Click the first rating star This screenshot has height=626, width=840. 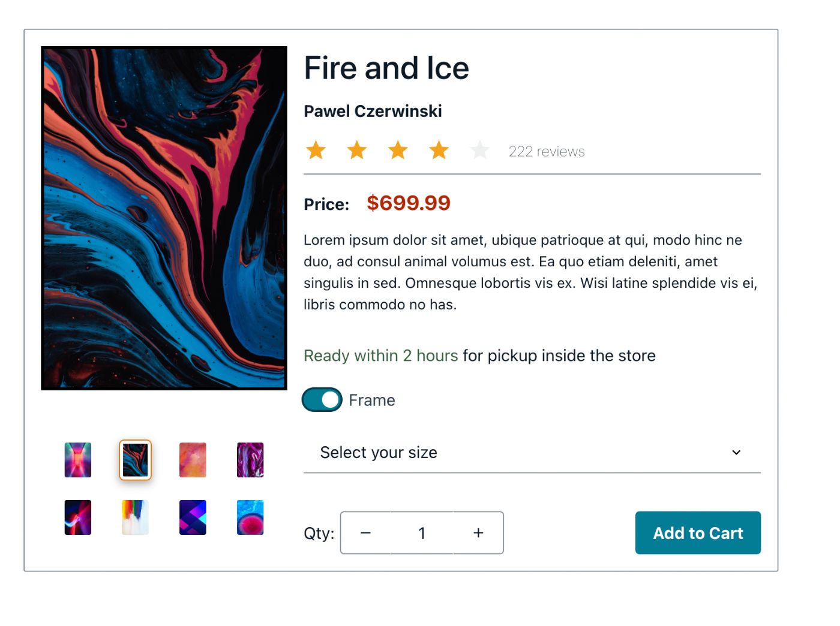pyautogui.click(x=316, y=150)
